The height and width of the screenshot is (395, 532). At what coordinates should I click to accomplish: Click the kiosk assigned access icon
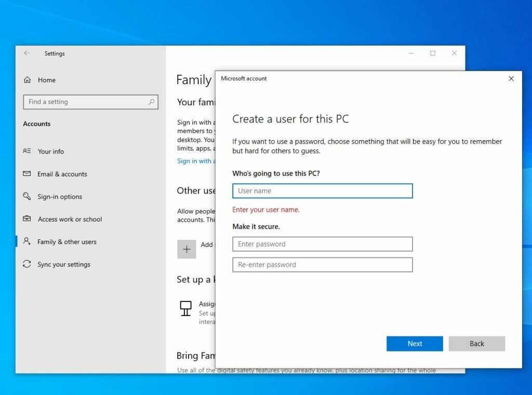[x=185, y=308]
